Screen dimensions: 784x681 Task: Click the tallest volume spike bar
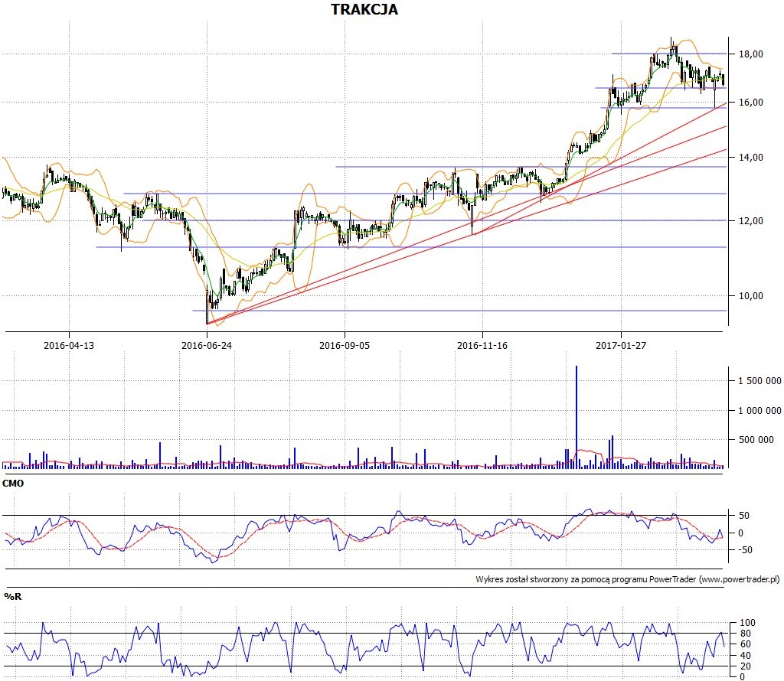pyautogui.click(x=577, y=417)
